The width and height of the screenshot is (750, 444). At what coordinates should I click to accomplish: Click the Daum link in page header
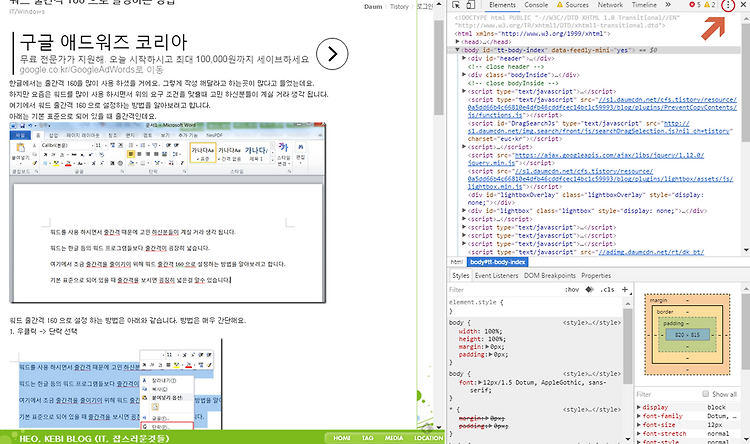click(x=373, y=7)
